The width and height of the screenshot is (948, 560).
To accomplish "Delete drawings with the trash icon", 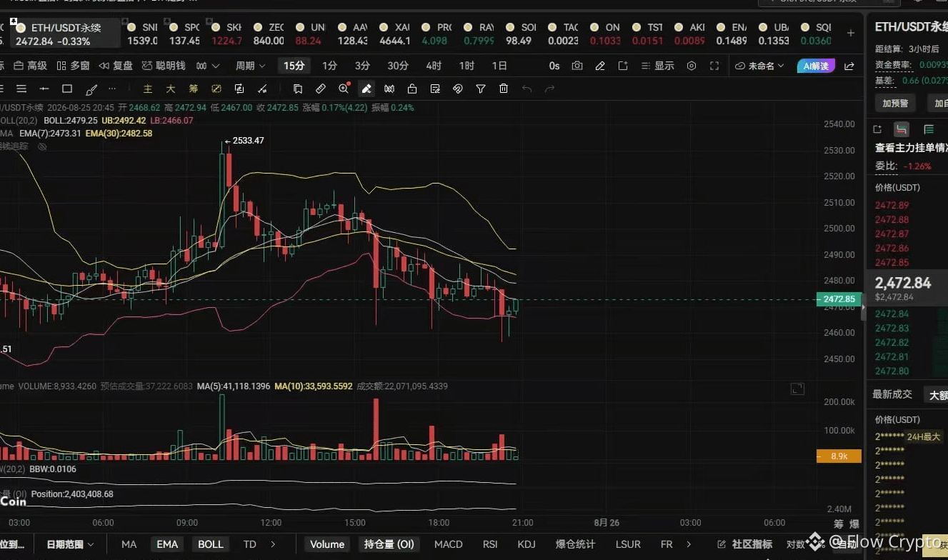I will [504, 89].
